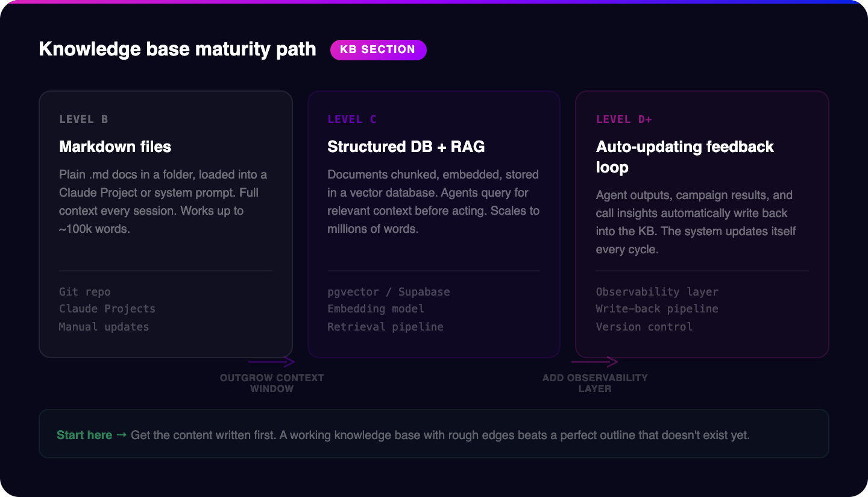Image resolution: width=868 pixels, height=497 pixels.
Task: Click the arrow above OUTGROW CONTEXT WINDOW
Action: click(x=272, y=362)
